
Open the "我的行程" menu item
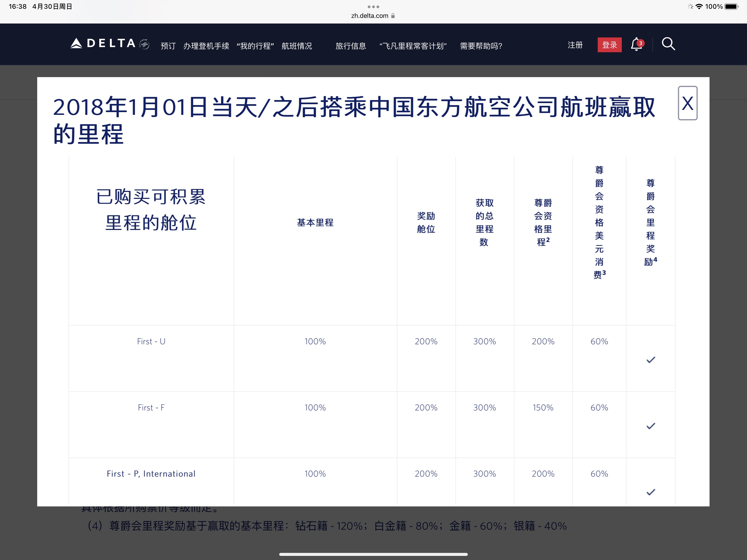click(255, 46)
